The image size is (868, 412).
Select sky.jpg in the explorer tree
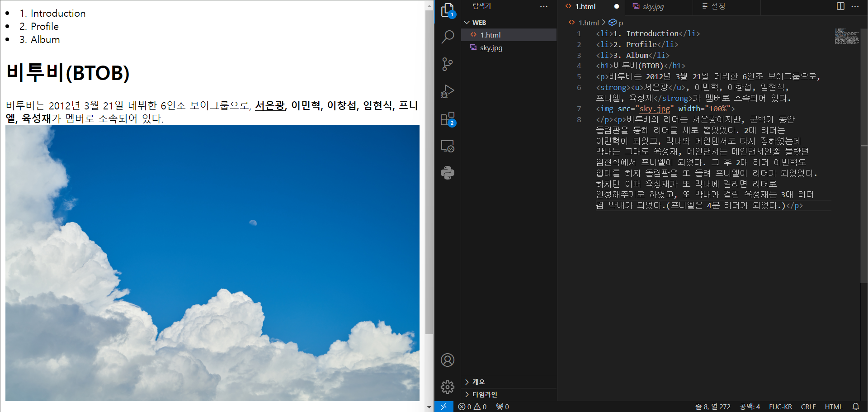coord(509,47)
